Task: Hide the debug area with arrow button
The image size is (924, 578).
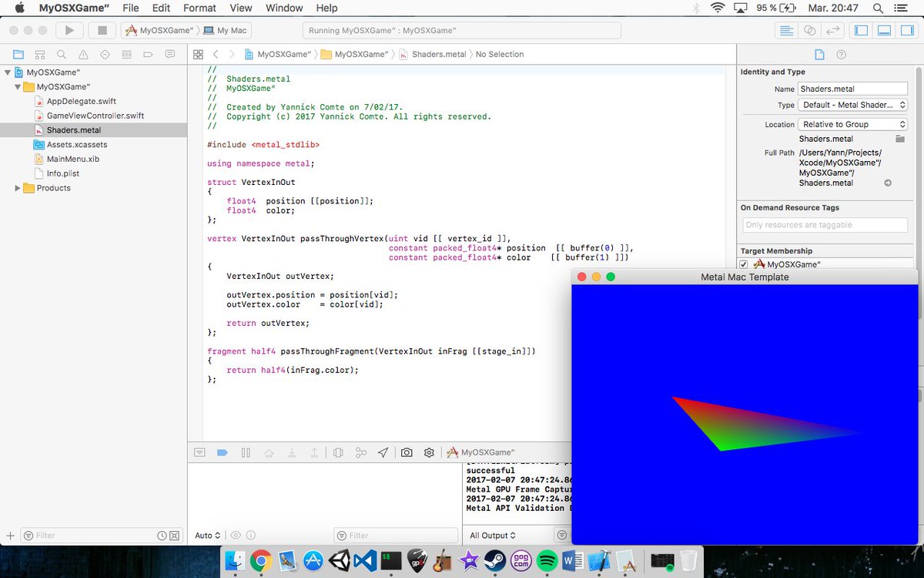Action: 199,452
